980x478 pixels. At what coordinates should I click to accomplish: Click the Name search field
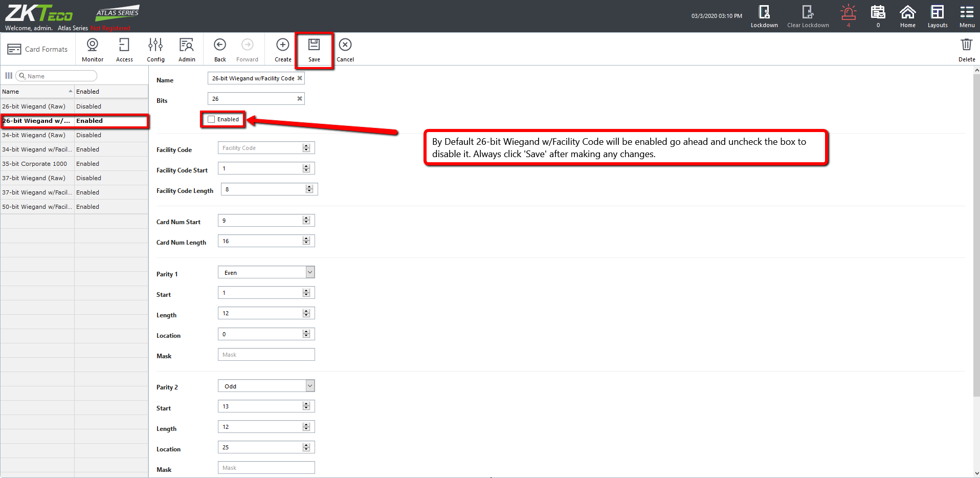[56, 76]
